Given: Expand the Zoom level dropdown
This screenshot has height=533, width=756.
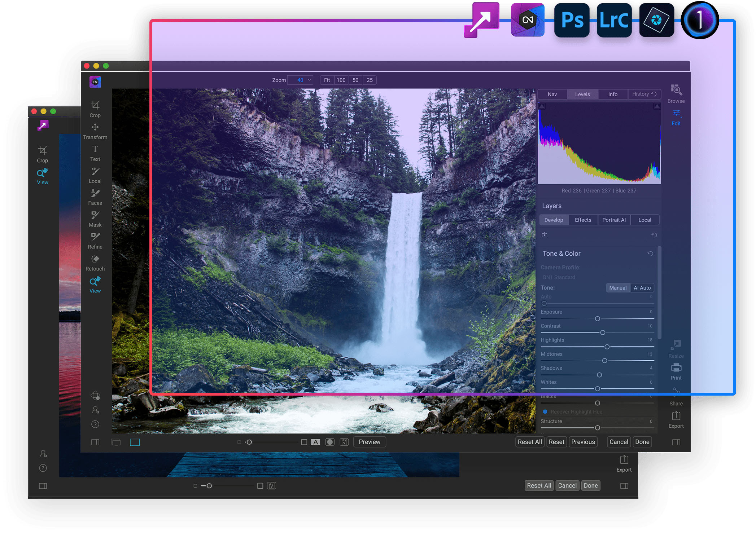Looking at the screenshot, I should (306, 80).
